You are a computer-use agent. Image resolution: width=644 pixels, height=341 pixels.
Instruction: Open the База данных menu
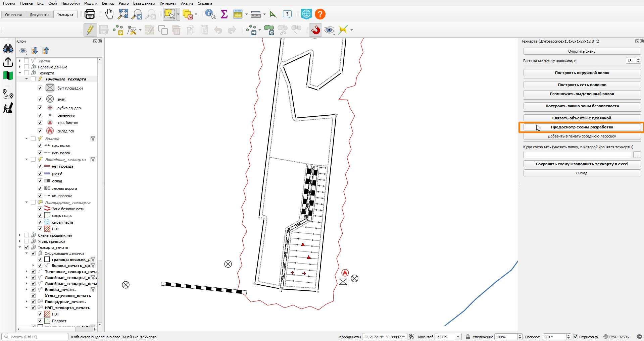point(144,3)
